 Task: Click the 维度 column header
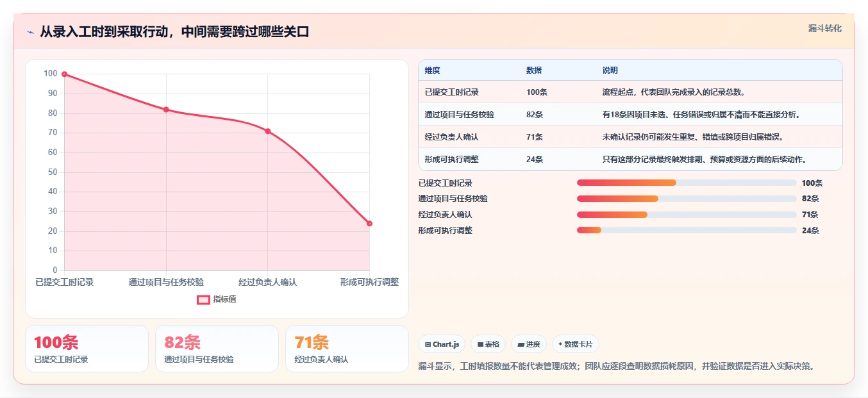pyautogui.click(x=433, y=70)
